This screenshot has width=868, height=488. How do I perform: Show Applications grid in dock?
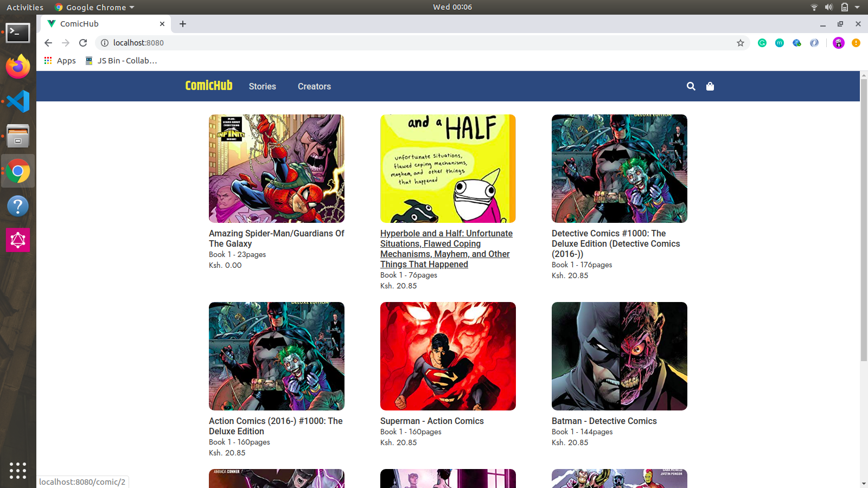coord(18,470)
